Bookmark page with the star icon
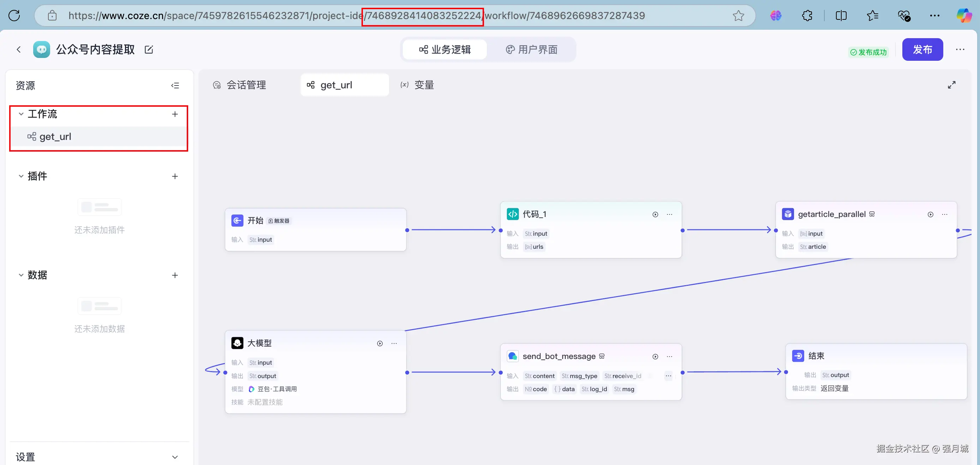The height and width of the screenshot is (465, 980). click(x=738, y=16)
